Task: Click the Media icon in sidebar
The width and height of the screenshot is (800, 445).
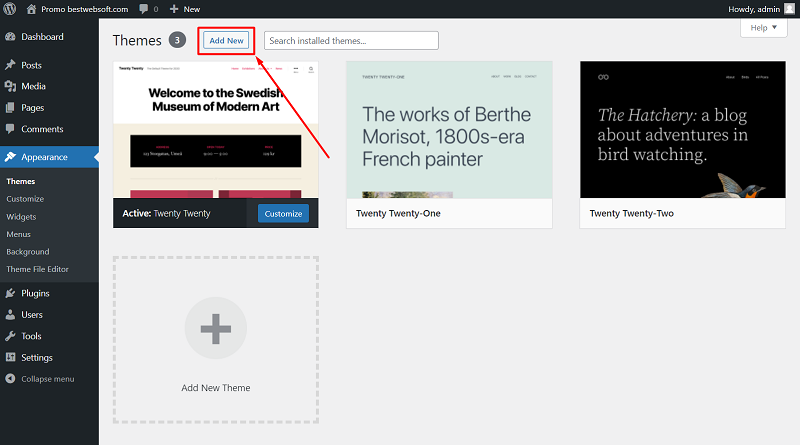Action: 10,86
